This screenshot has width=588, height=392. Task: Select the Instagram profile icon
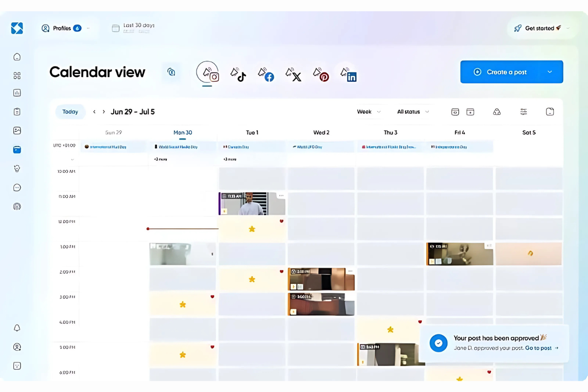(x=208, y=73)
